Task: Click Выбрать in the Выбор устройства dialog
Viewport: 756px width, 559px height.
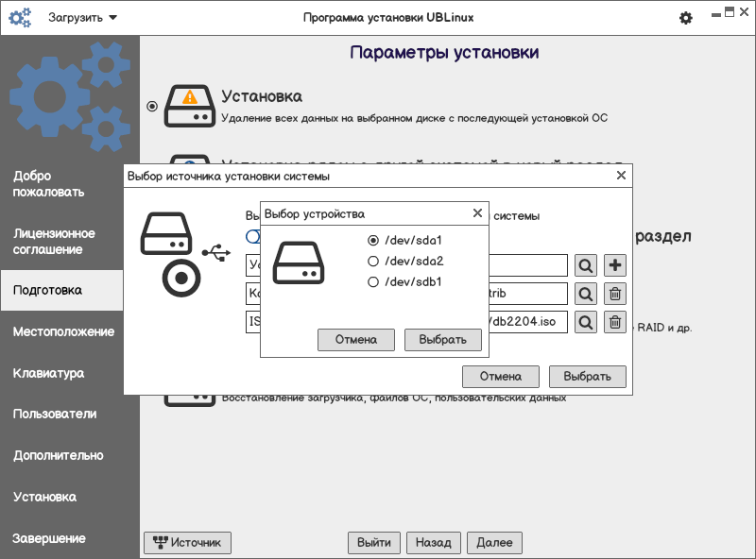Action: (442, 340)
